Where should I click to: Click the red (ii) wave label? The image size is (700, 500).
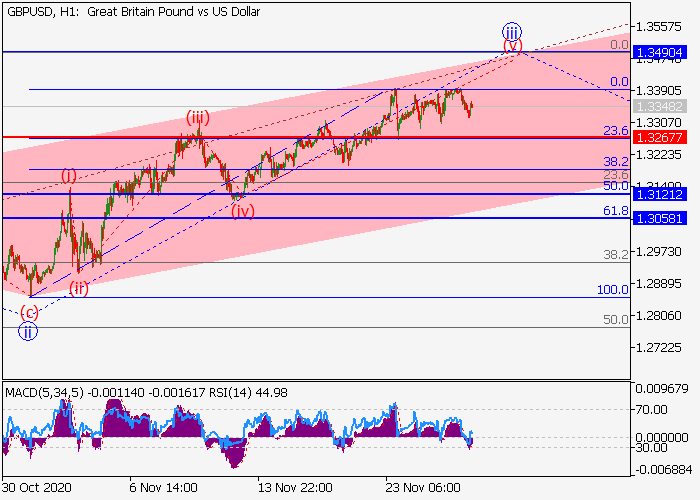[x=79, y=289]
